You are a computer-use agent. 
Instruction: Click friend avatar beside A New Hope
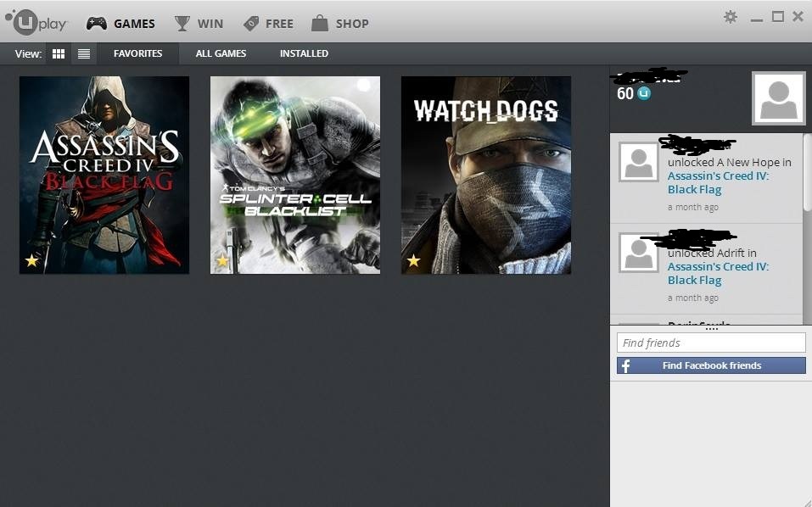click(639, 162)
